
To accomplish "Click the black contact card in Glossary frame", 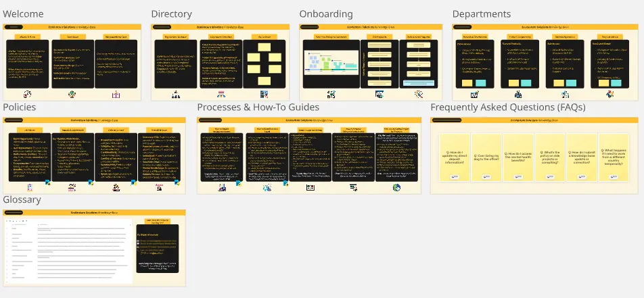I will point(158,249).
